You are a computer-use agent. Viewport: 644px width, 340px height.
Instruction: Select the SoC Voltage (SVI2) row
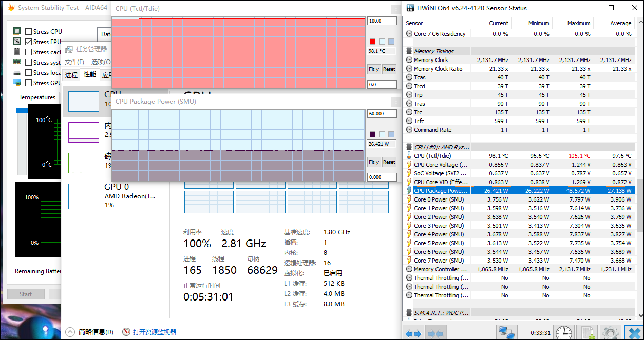(519, 173)
